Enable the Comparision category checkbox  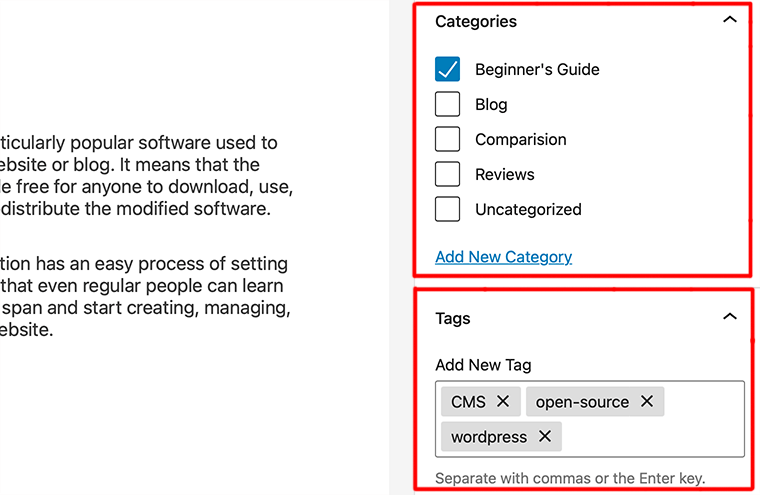448,139
